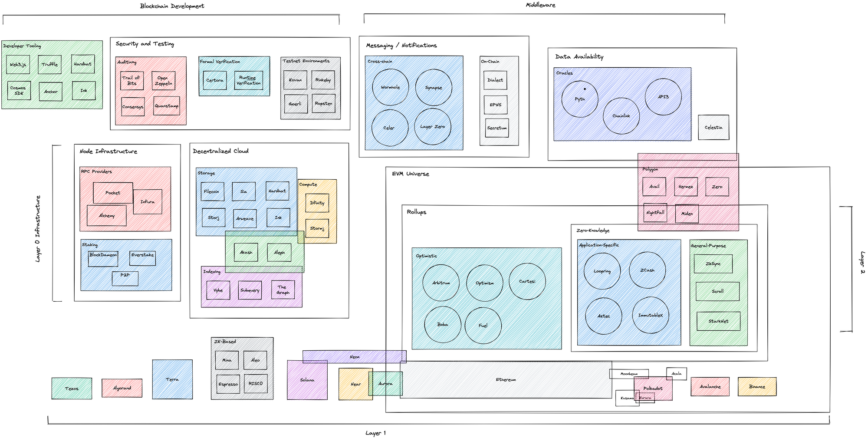The image size is (868, 438).
Task: Click the Wormhole circle
Action: tap(390, 87)
